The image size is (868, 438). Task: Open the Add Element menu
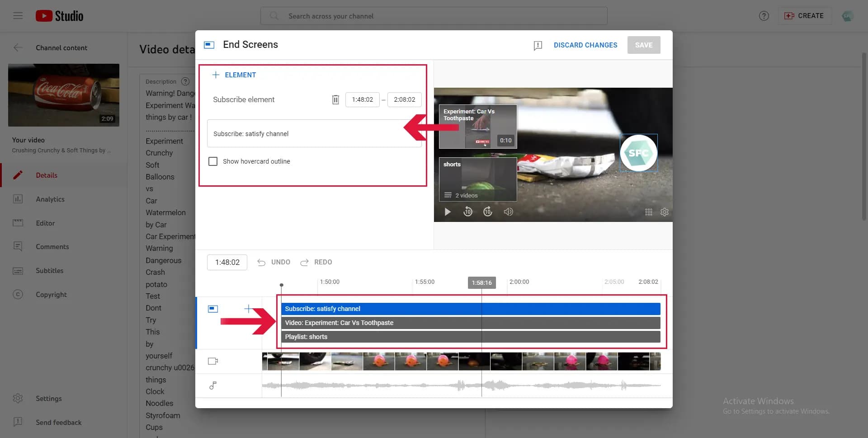(234, 75)
